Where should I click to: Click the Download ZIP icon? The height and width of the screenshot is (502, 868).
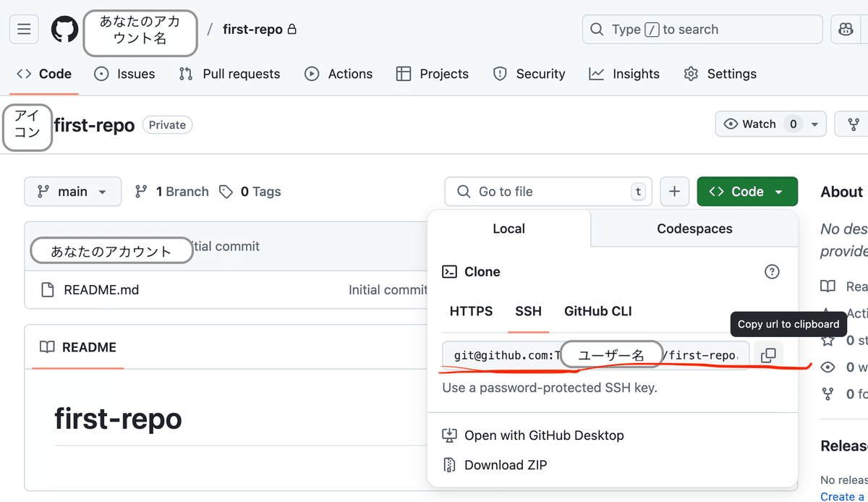[x=450, y=464]
